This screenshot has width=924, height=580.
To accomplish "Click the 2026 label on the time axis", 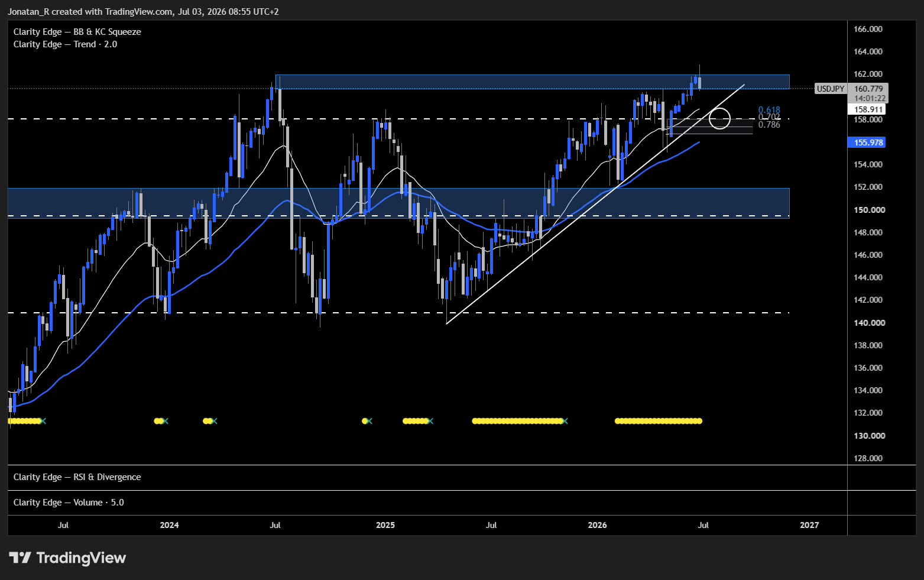I will [598, 525].
